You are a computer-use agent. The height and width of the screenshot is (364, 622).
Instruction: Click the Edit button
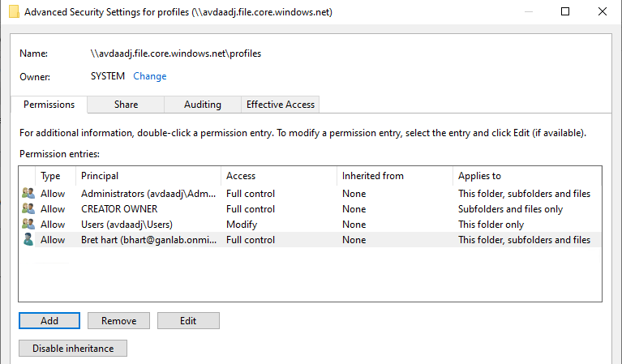pos(188,321)
